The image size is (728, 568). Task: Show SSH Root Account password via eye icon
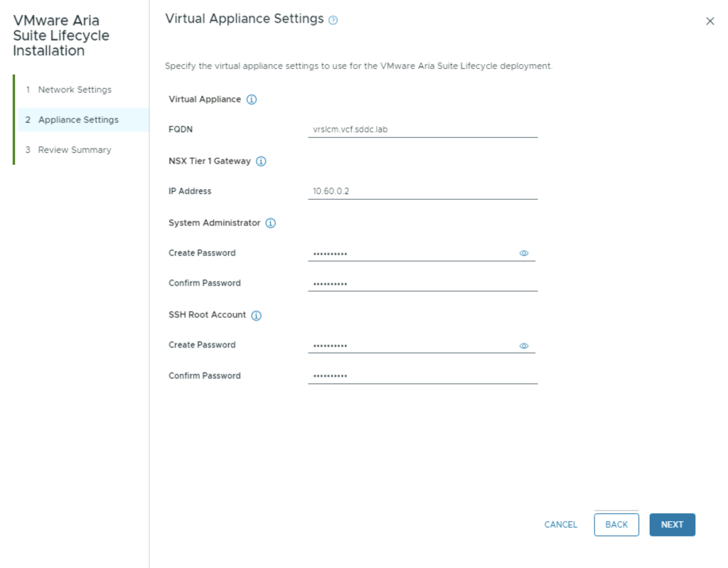524,345
